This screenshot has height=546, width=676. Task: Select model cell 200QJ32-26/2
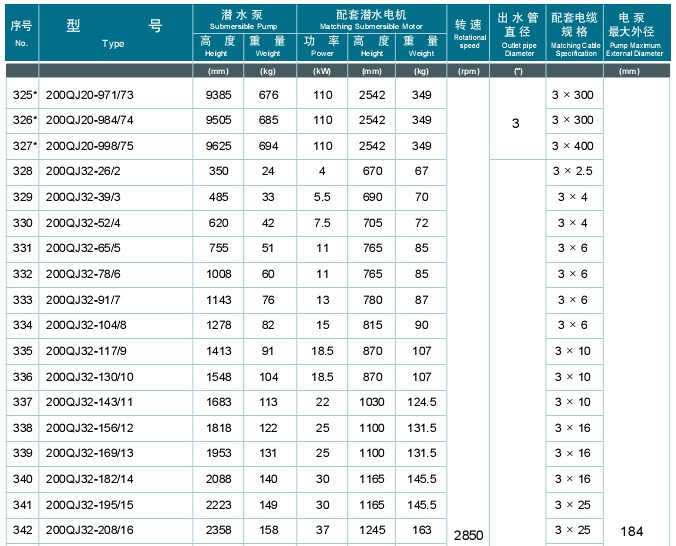tap(91, 171)
